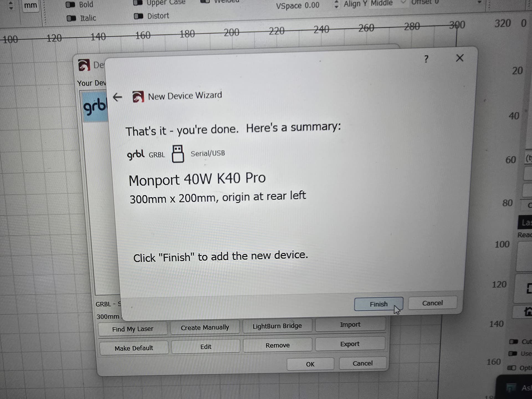
Task: Close the New Device Wizard dialog
Action: pyautogui.click(x=460, y=58)
